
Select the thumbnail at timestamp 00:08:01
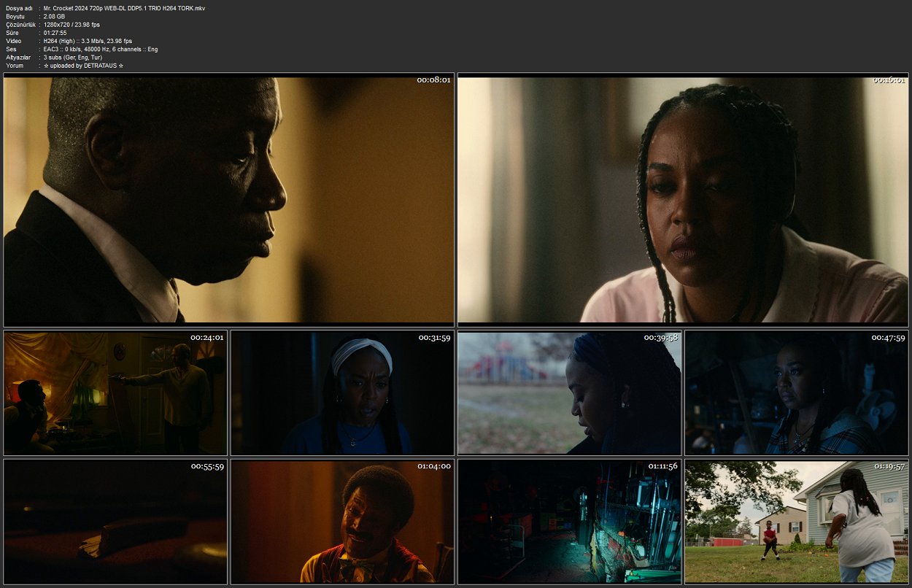[x=228, y=200]
